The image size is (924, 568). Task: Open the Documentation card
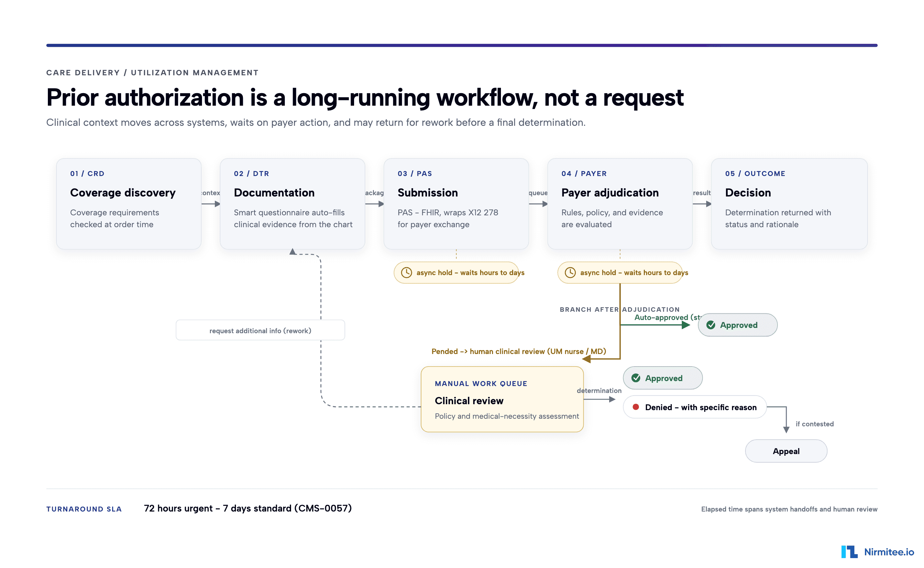click(x=292, y=204)
